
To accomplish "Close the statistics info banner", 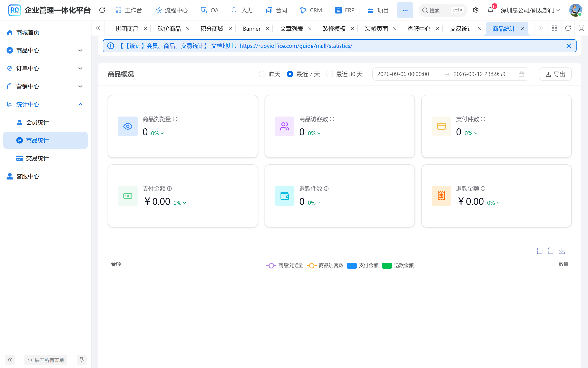I will point(569,46).
